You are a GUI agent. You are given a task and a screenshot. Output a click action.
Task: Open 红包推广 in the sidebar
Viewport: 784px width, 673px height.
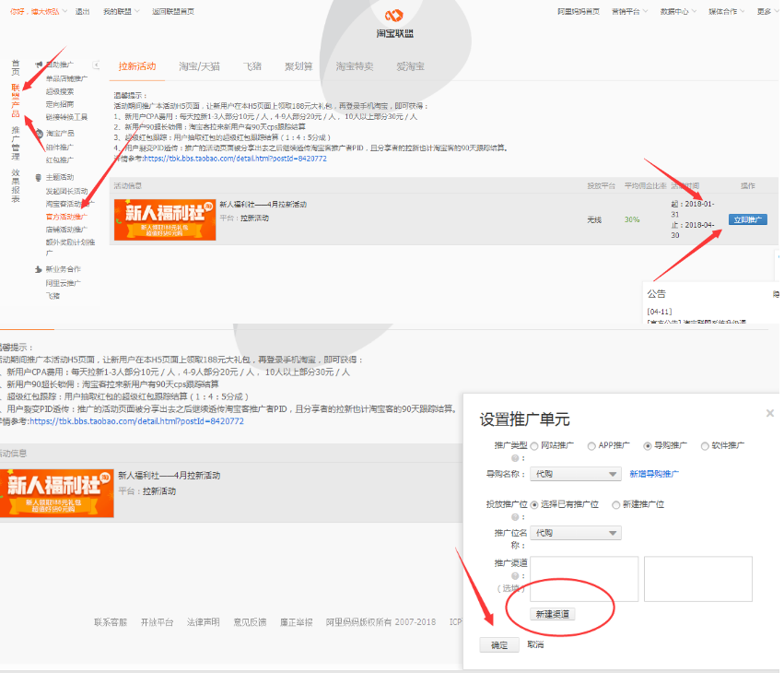(60, 160)
